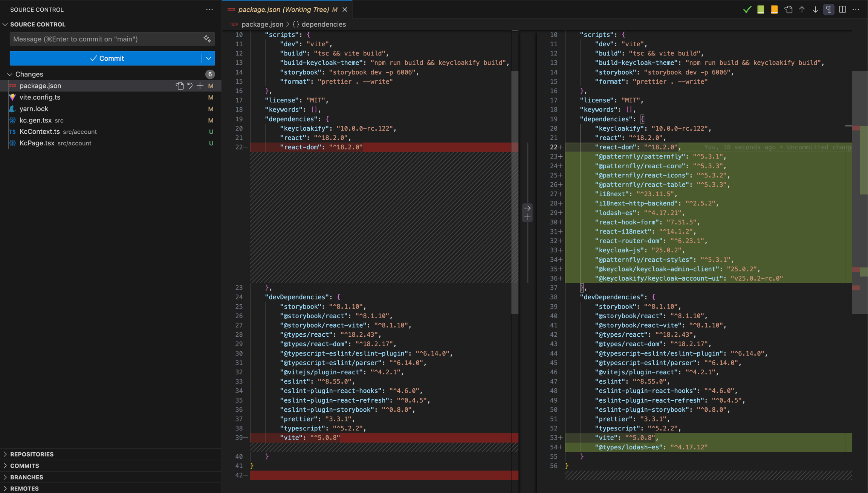The height and width of the screenshot is (493, 868).
Task: Toggle whitespace trim pilcrow button
Action: pos(829,10)
